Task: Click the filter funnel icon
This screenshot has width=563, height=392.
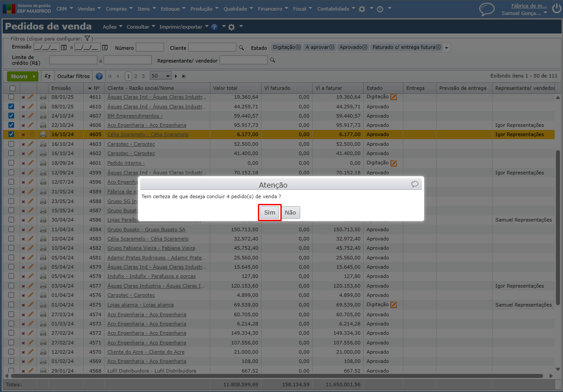Action: [x=87, y=39]
